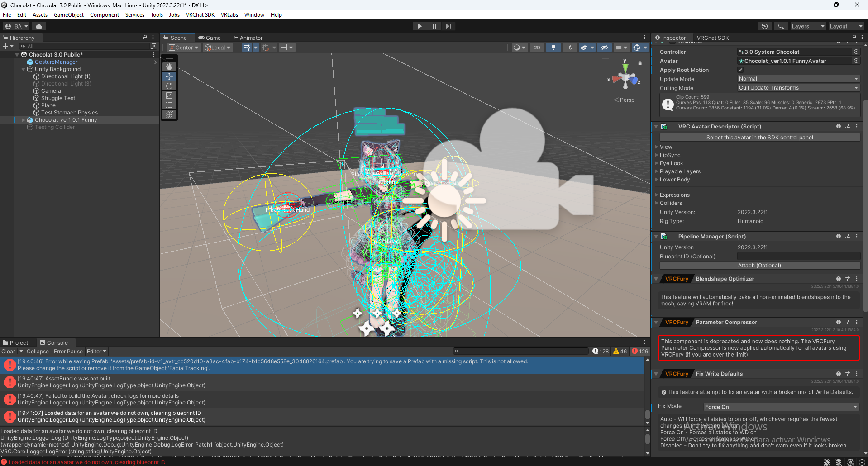Open Pipeline Manager preset settings icon
The image size is (868, 466).
(847, 237)
